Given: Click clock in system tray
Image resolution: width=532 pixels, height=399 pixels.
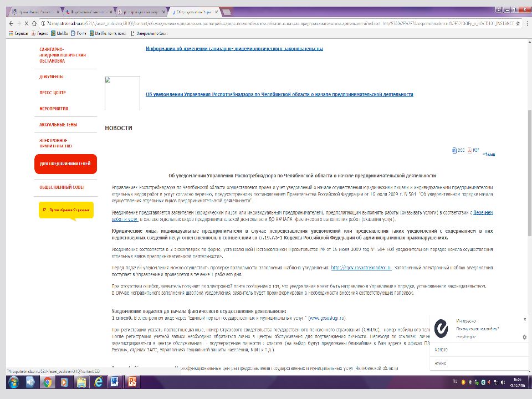Looking at the screenshot, I should 518,382.
